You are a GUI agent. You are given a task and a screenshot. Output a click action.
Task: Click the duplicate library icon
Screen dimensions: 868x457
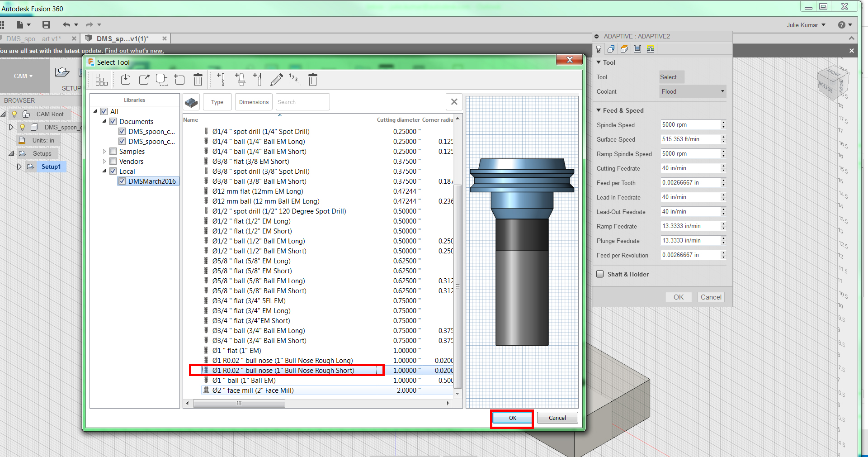(162, 80)
